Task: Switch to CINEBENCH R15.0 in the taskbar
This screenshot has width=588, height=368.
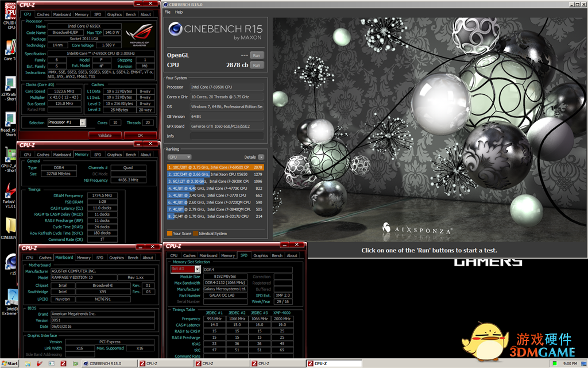Action: click(105, 363)
